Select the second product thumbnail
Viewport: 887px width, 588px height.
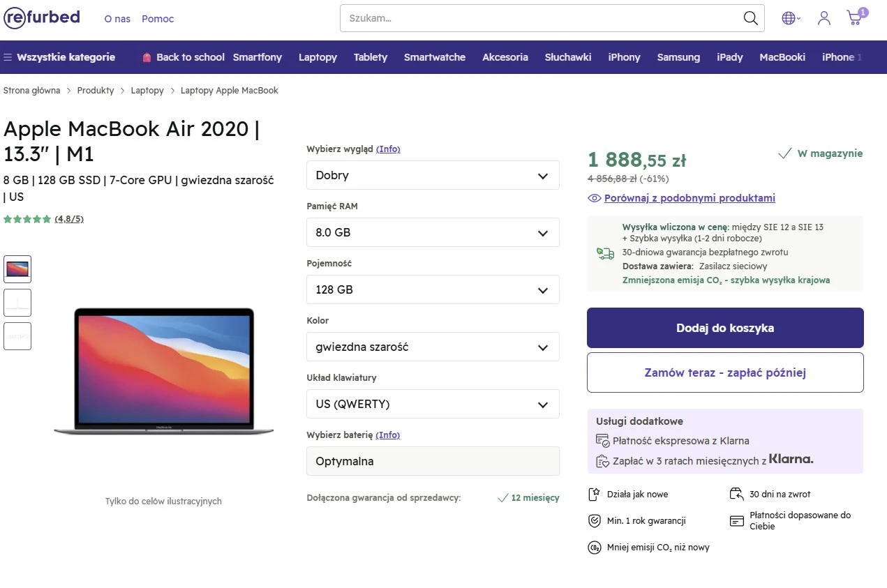click(17, 303)
